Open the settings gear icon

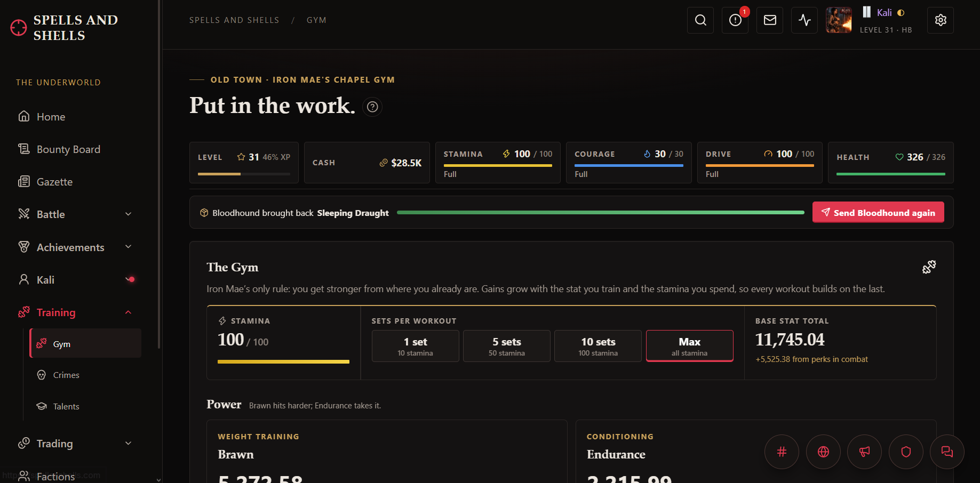pyautogui.click(x=941, y=20)
